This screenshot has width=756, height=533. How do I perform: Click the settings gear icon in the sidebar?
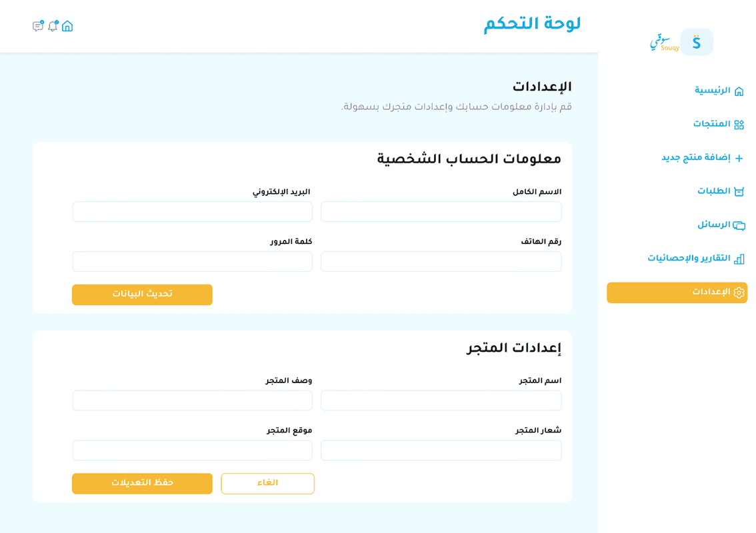point(738,292)
